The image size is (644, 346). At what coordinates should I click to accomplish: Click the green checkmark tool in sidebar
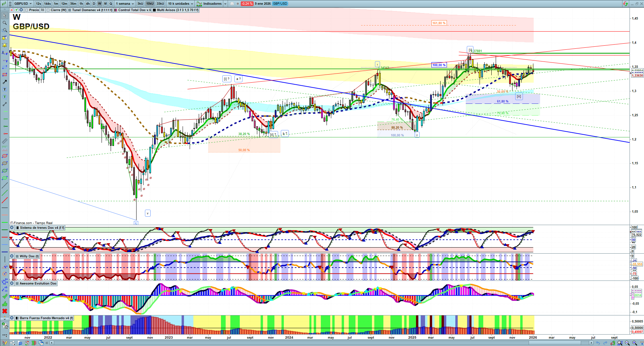coord(5,296)
